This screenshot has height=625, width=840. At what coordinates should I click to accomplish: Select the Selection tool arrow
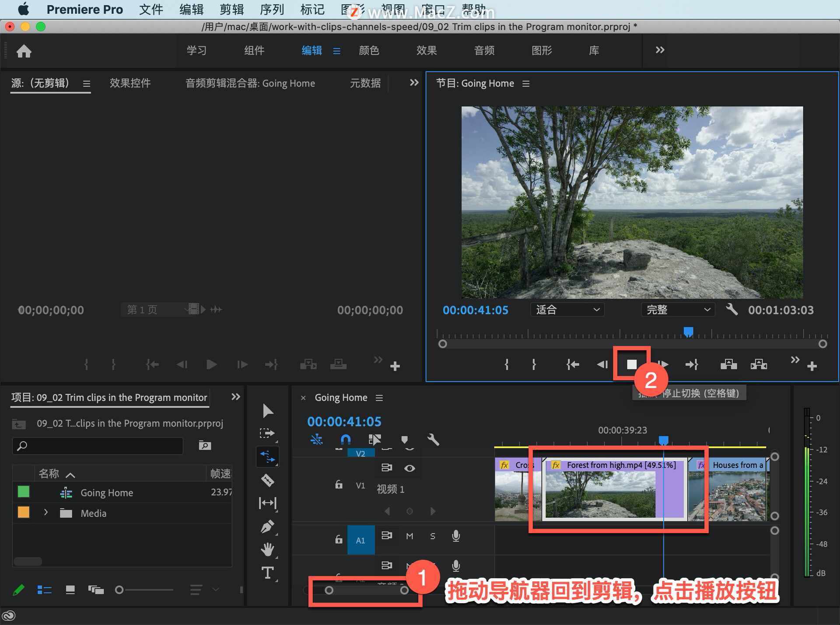[x=268, y=411]
